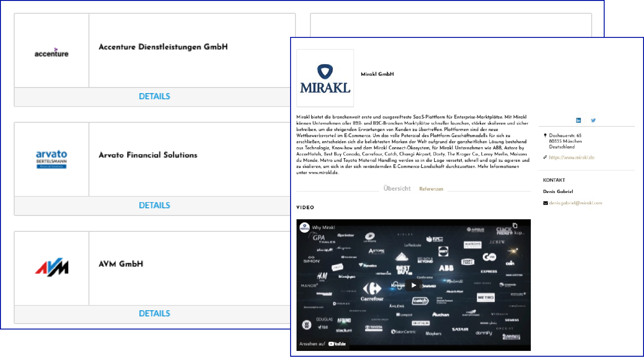Viewport: 644px width, 357px height.
Task: Open DETAILS for AVM GmbH
Action: [154, 314]
